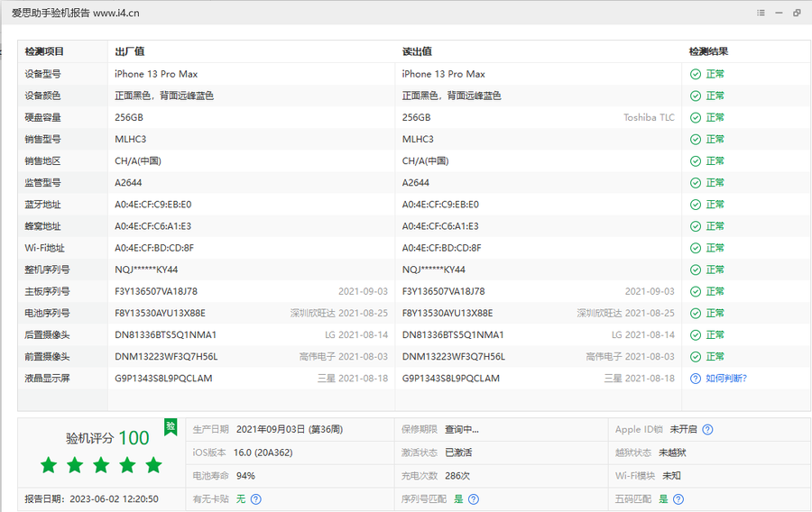Viewport: 812px width, 512px height.
Task: Click the help icon next to Apple ID锁
Action: pos(707,429)
